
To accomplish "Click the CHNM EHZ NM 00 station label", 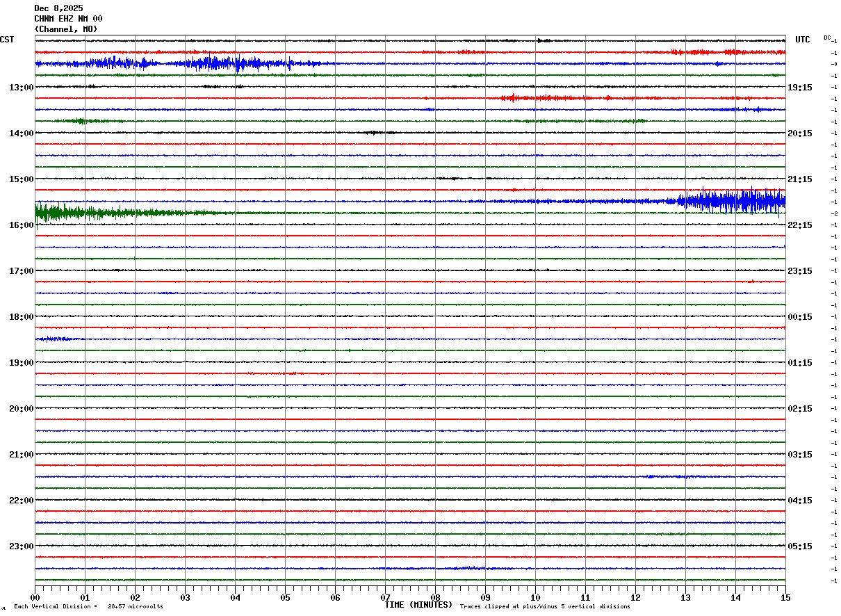I will [68, 19].
